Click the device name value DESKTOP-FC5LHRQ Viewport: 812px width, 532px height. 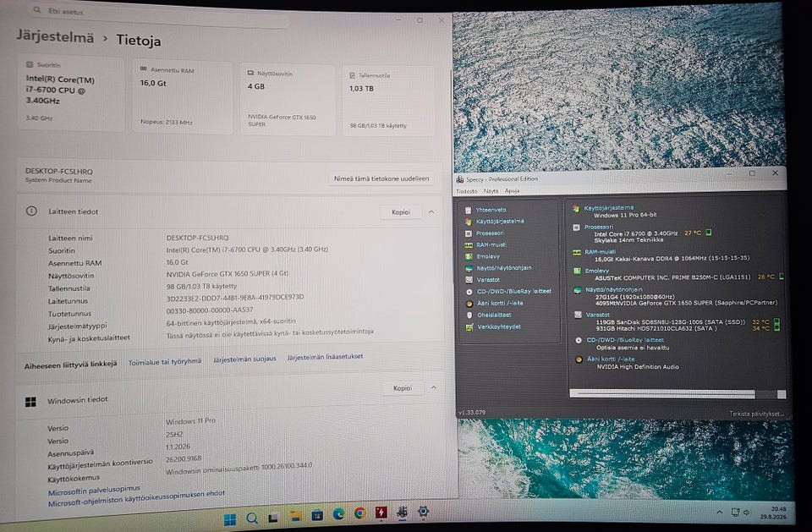coord(197,238)
